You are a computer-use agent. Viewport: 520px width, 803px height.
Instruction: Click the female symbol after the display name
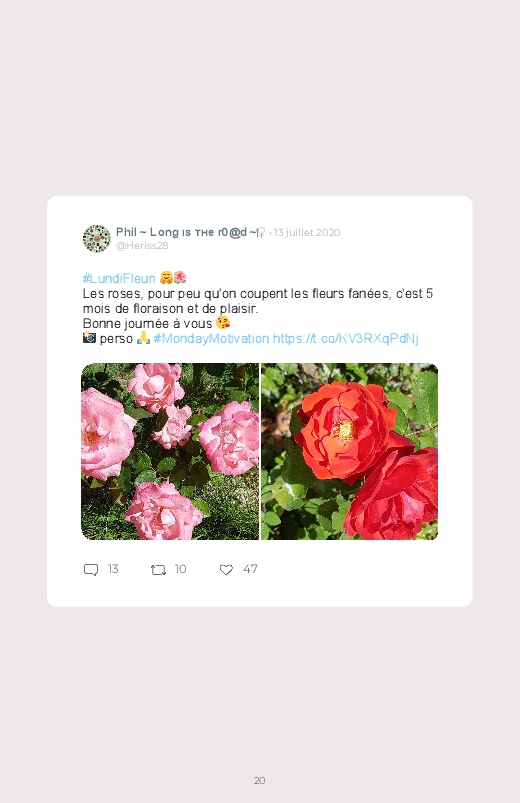point(261,233)
